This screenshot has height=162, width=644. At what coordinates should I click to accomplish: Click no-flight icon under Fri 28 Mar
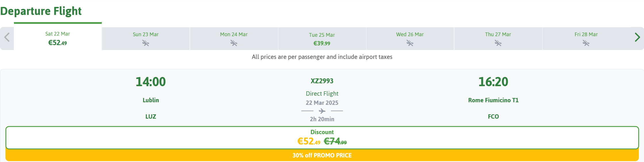tap(586, 43)
